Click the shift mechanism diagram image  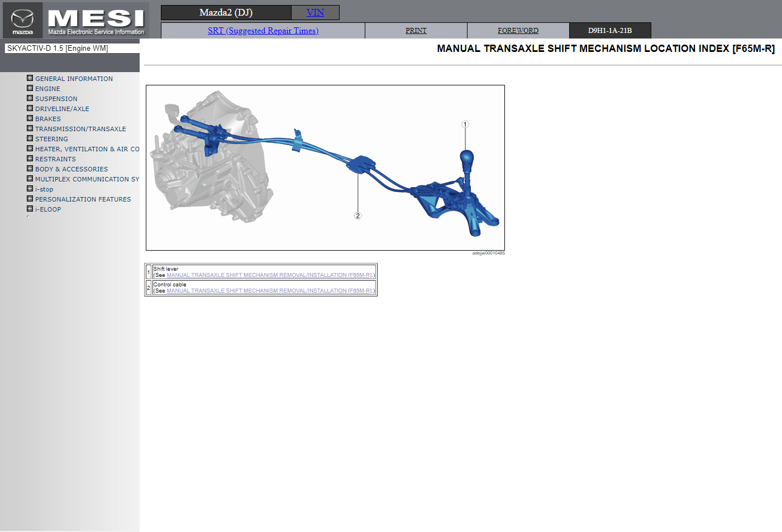[x=325, y=167]
